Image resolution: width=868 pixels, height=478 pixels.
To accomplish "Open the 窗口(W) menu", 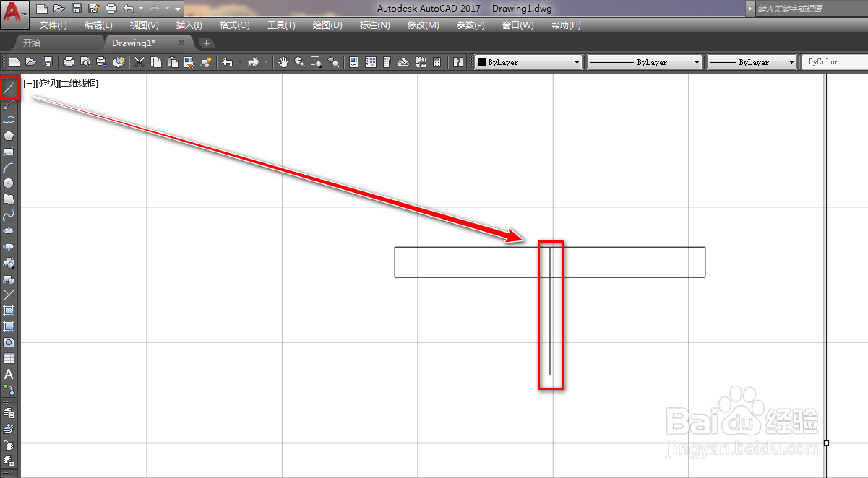I will pyautogui.click(x=518, y=25).
